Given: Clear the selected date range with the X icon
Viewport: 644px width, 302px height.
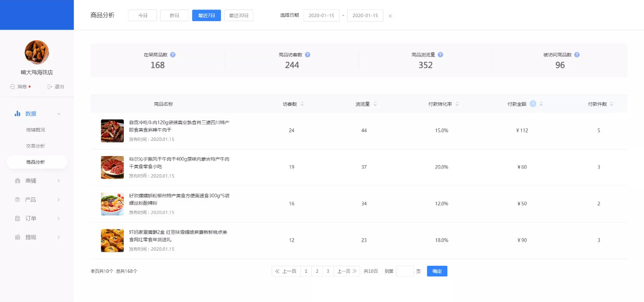Looking at the screenshot, I should [x=390, y=16].
